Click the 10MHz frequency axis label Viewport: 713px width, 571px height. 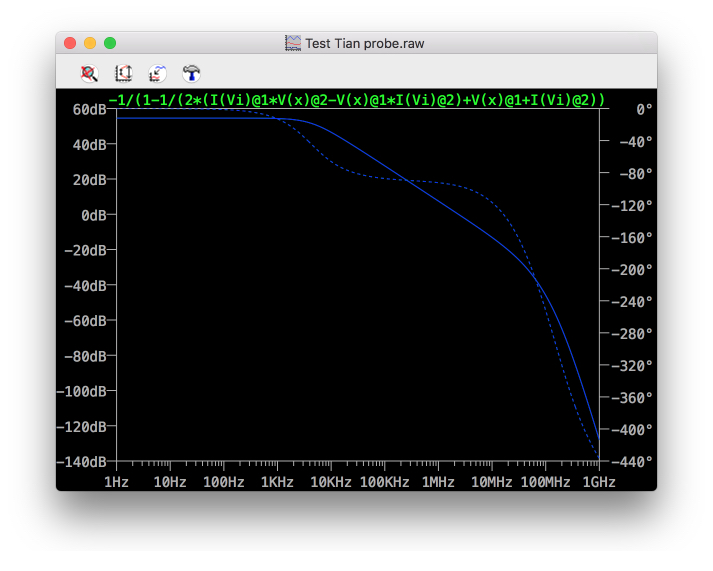492,482
